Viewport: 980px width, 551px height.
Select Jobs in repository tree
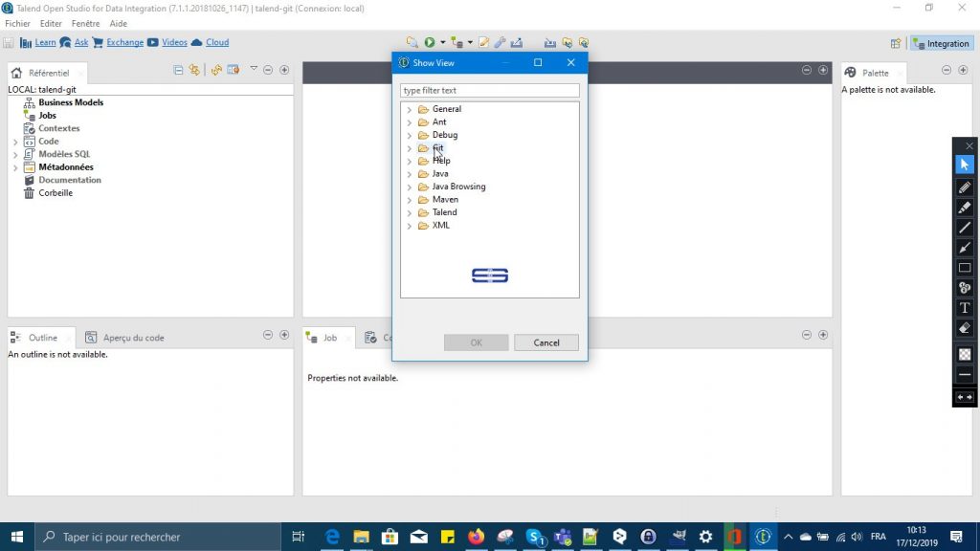[x=47, y=116]
